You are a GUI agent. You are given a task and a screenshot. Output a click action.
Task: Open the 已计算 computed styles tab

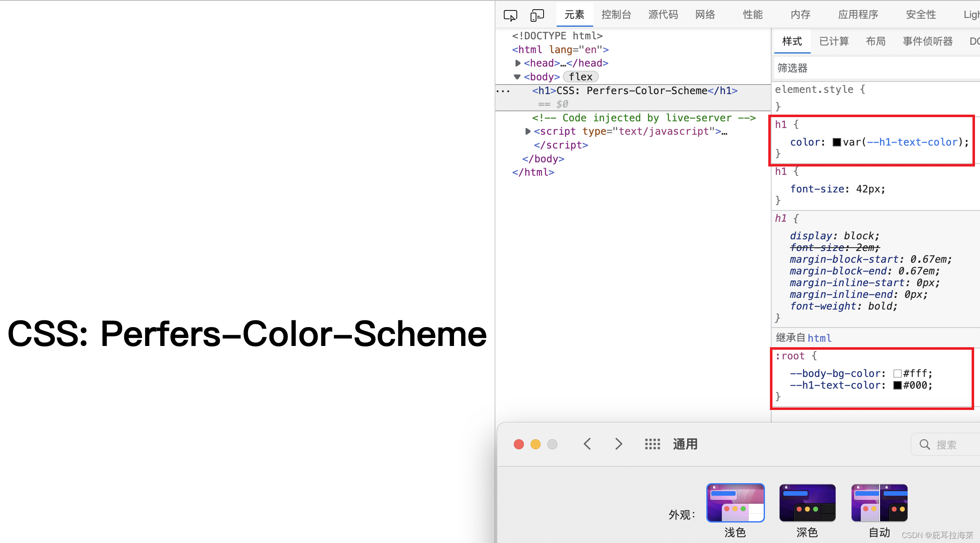click(834, 41)
